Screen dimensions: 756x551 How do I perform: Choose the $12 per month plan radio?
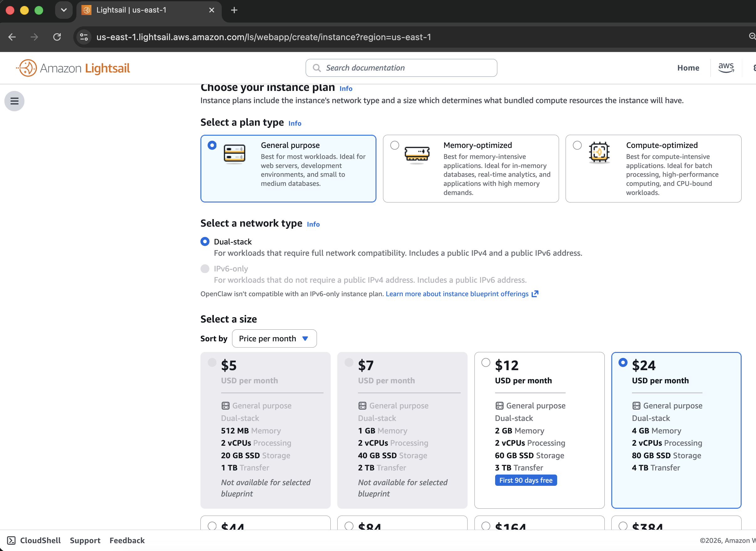(x=486, y=363)
